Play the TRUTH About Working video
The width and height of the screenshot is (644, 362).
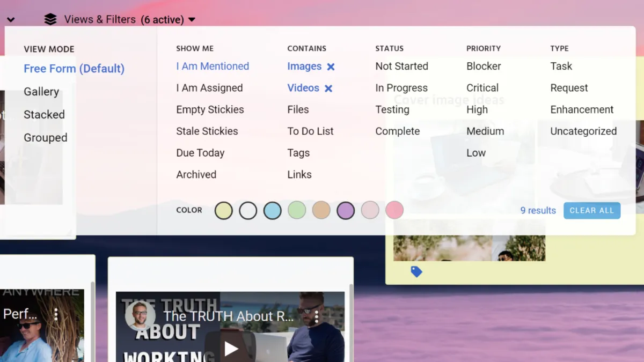(x=231, y=349)
